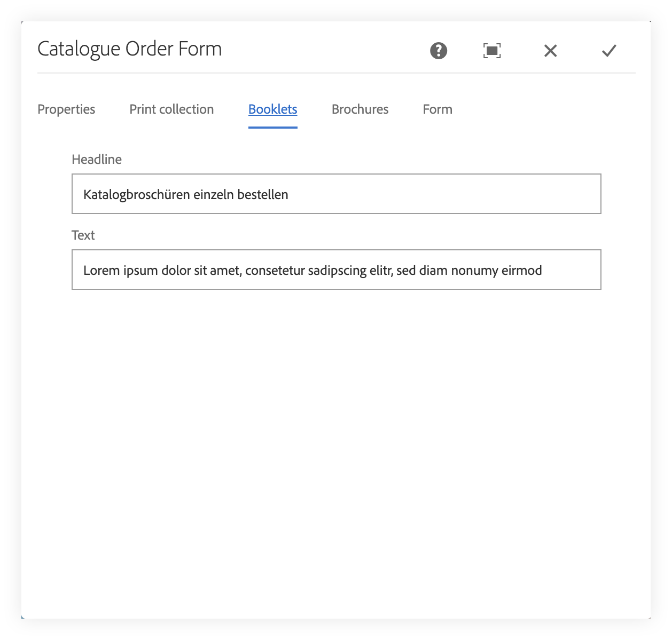The width and height of the screenshot is (672, 640).
Task: Cancel the dialog with the X icon
Action: [x=550, y=51]
